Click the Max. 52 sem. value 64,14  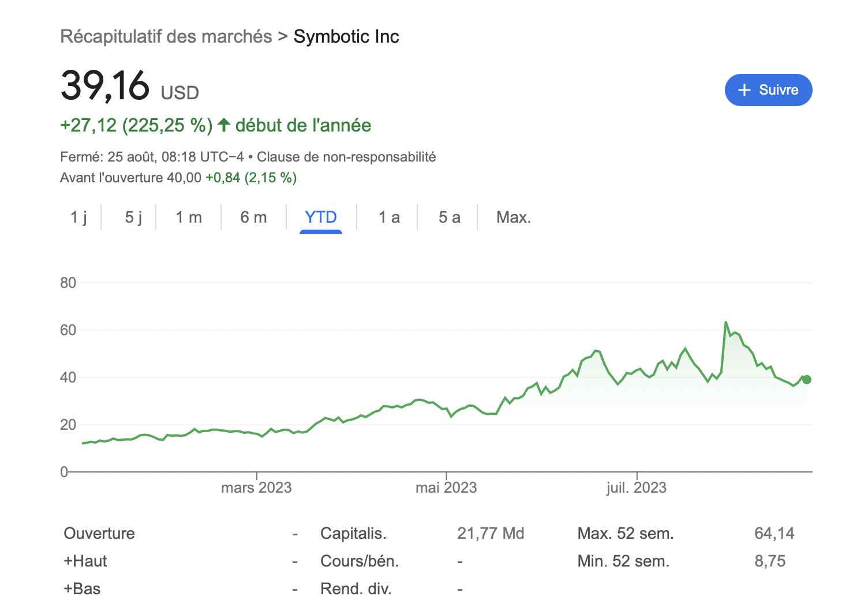coord(774,533)
